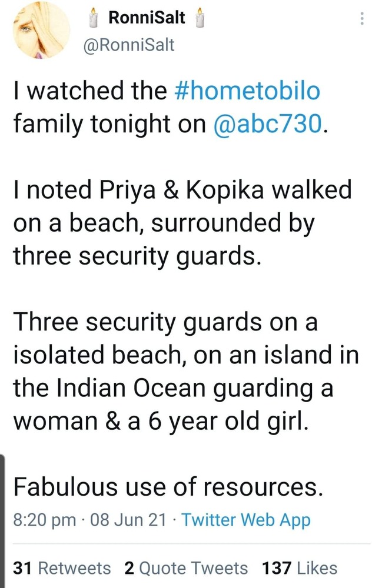Open the #hometobilo hashtag

(248, 92)
